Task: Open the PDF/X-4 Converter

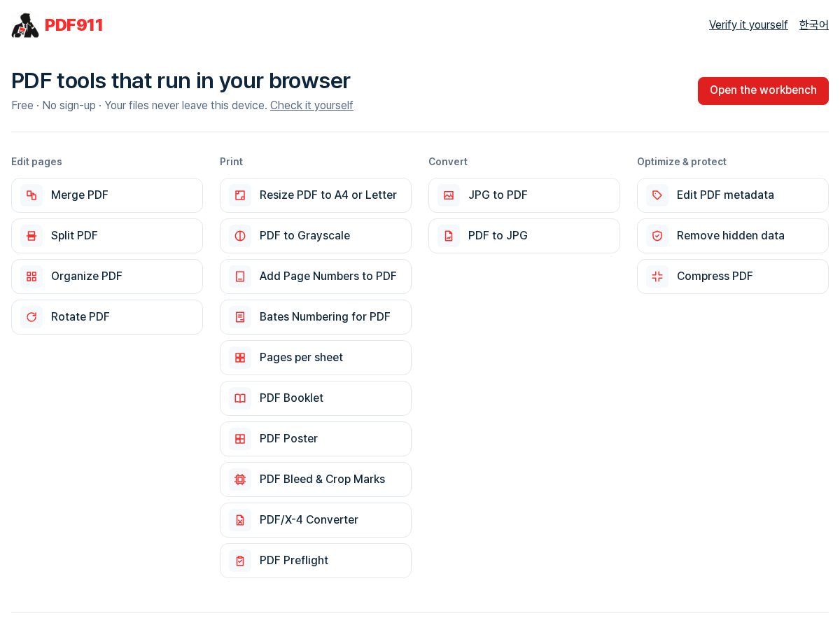Action: pos(316,520)
